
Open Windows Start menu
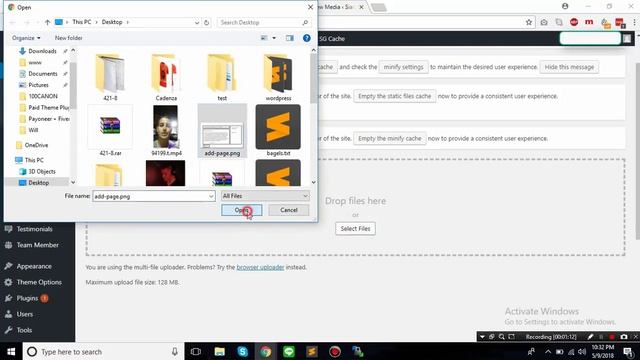(x=11, y=351)
